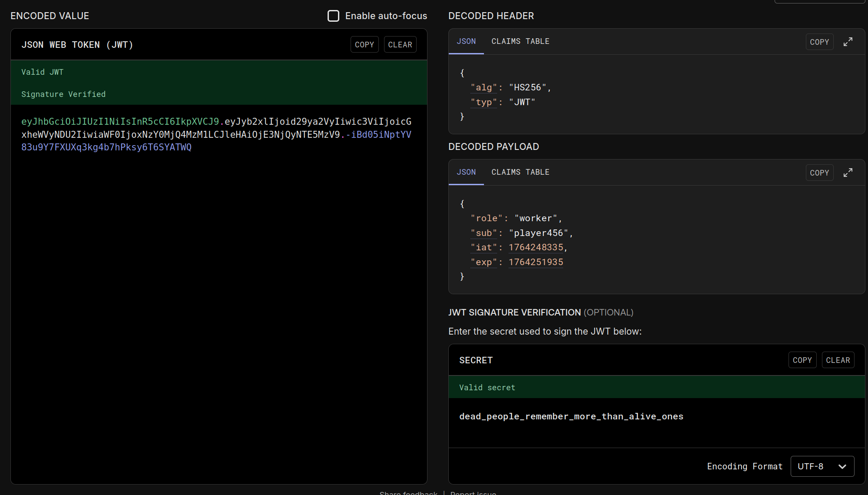This screenshot has height=495, width=868.
Task: Switch header view to Claims Table tab
Action: point(520,41)
